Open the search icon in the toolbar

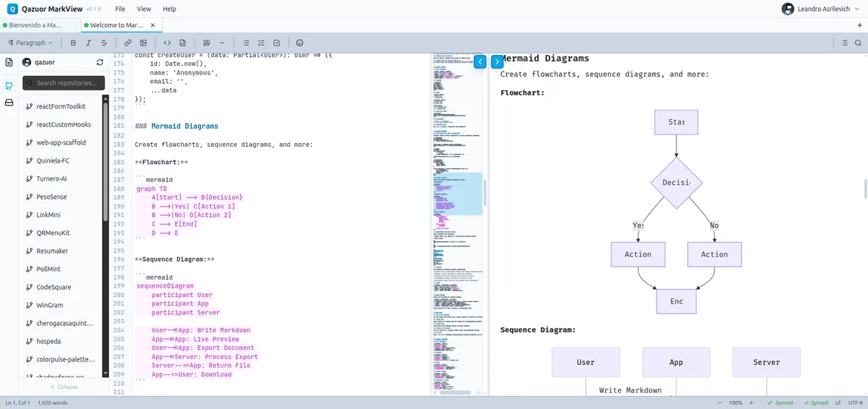(858, 43)
